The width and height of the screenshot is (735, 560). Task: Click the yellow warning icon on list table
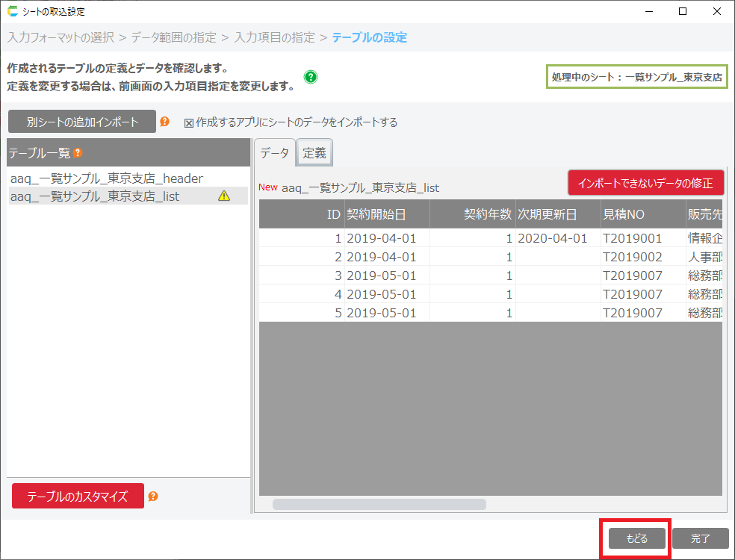223,196
